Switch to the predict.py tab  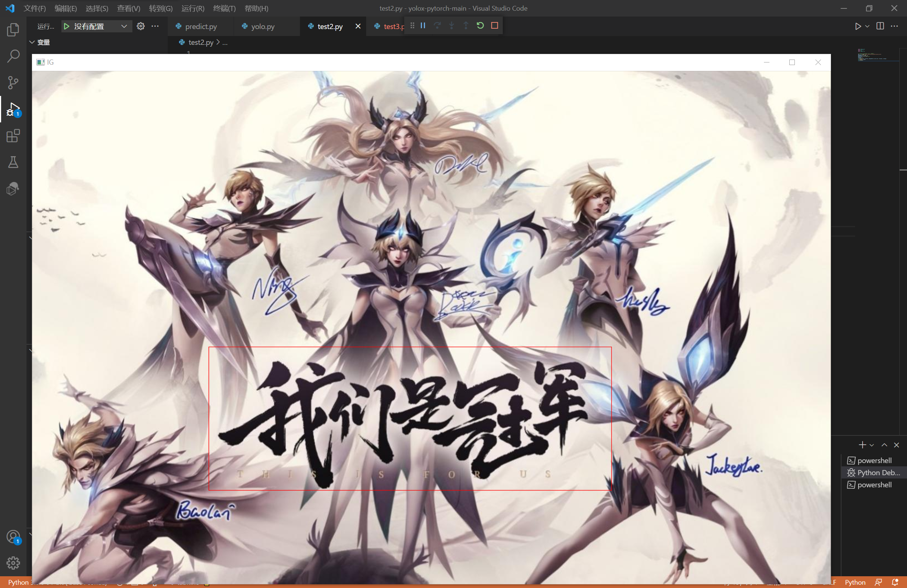200,26
